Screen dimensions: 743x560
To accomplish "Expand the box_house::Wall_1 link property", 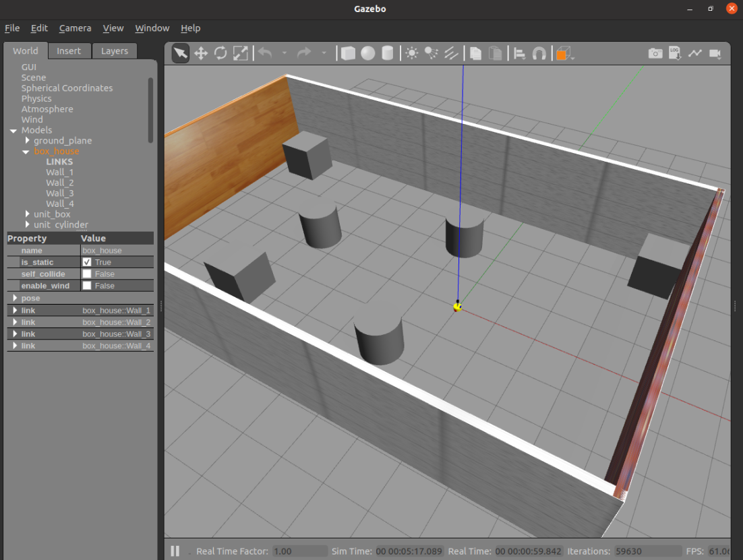I will pyautogui.click(x=15, y=310).
